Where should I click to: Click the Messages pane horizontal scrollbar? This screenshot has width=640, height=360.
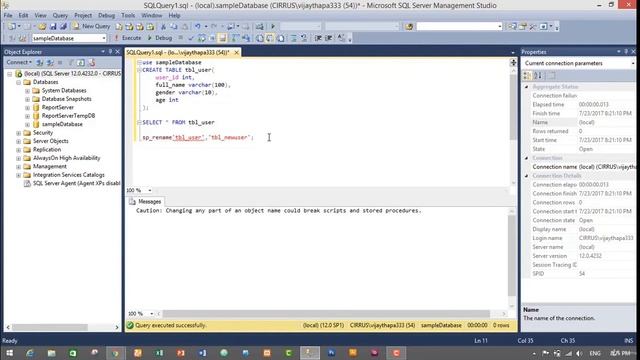point(326,313)
